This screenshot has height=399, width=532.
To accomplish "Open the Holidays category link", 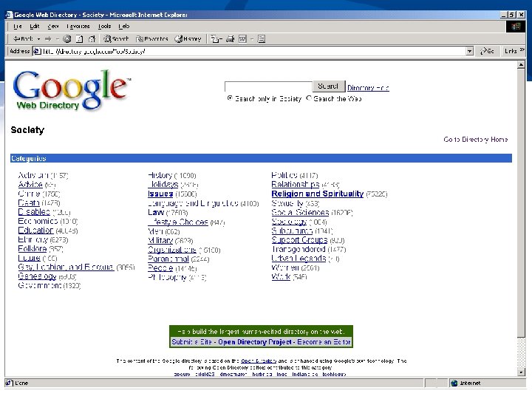I will click(x=163, y=185).
